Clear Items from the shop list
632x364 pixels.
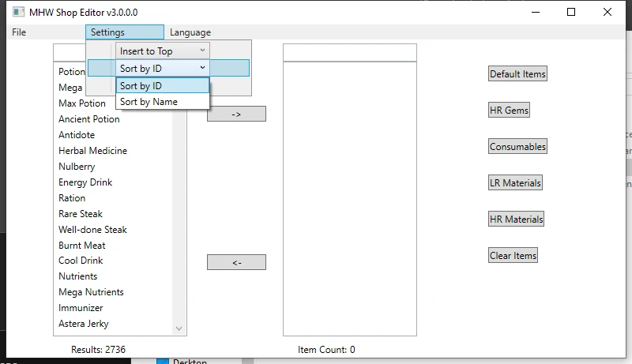[x=513, y=256]
